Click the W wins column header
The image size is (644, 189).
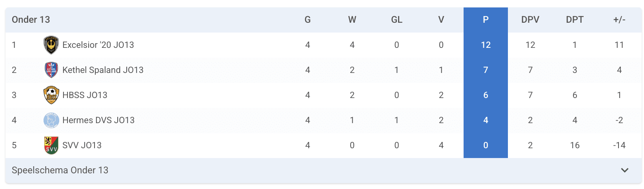[352, 20]
